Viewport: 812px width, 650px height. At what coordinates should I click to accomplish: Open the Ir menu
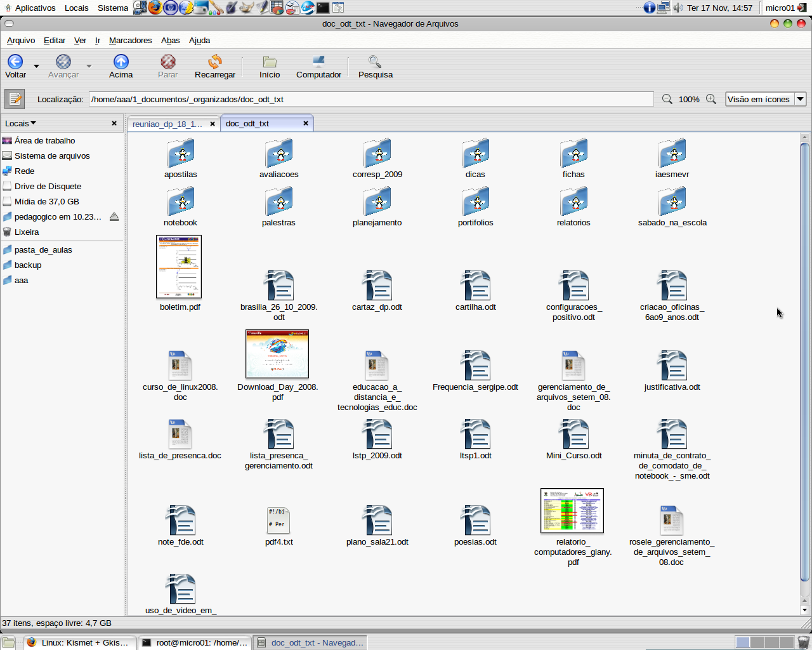click(98, 40)
